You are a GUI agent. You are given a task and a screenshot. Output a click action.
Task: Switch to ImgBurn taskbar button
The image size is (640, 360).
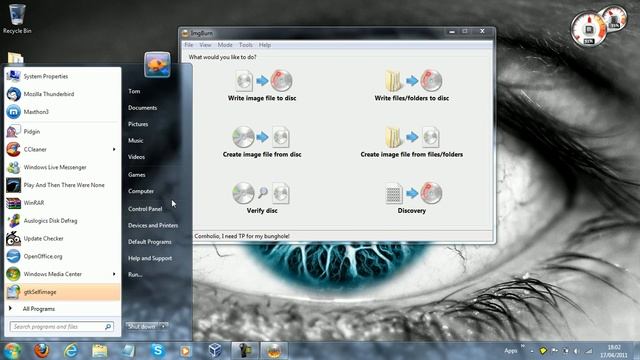[274, 350]
